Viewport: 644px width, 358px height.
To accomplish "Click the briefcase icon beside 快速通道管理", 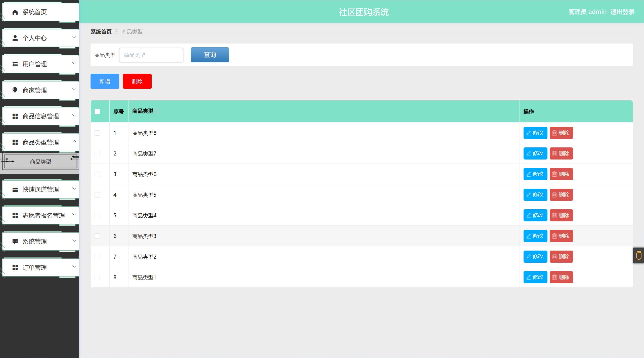I will pos(15,189).
